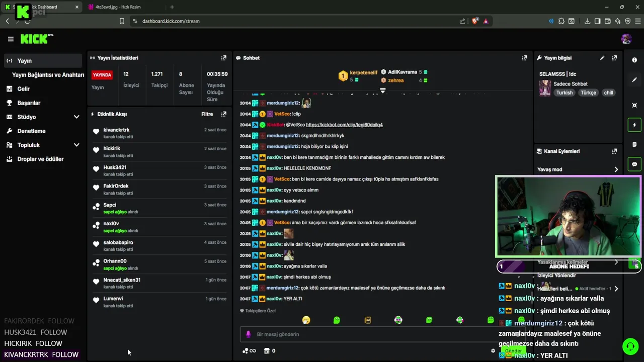Toggle the browser sidebar panel
644x362 pixels.
tap(597, 21)
